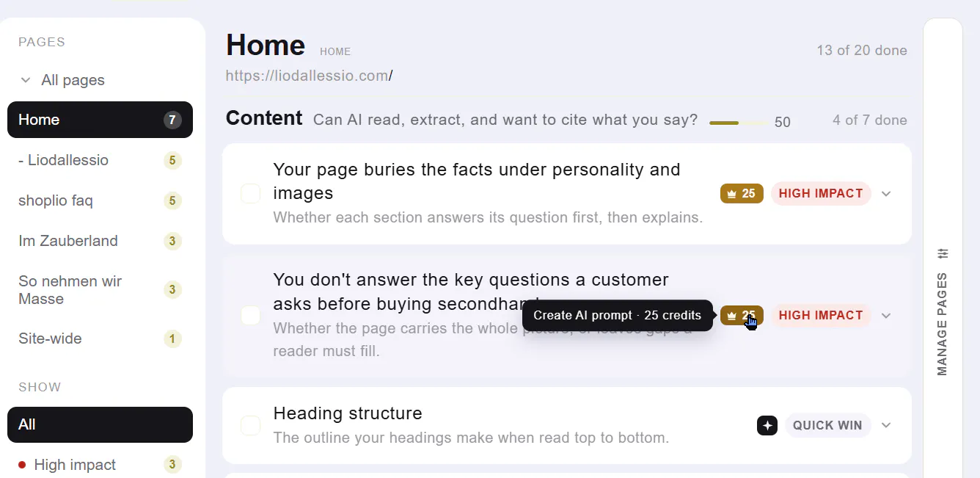
Task: Tick the Heading structure checkbox
Action: pyautogui.click(x=251, y=425)
